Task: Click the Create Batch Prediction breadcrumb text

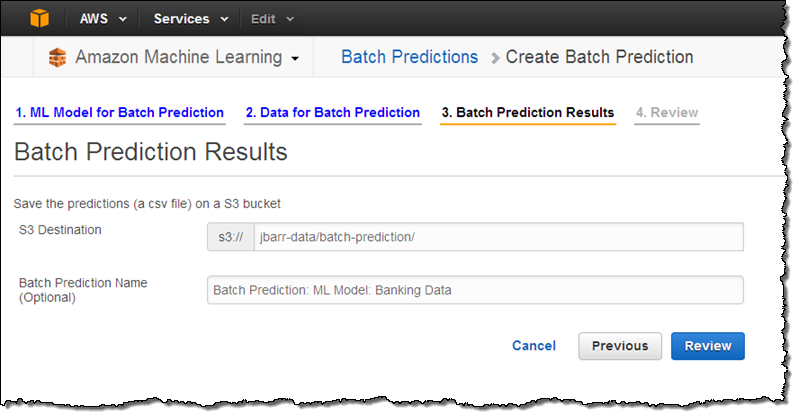Action: point(599,57)
